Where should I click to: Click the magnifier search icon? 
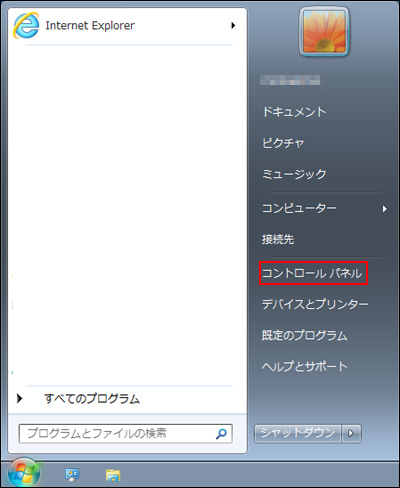click(221, 433)
